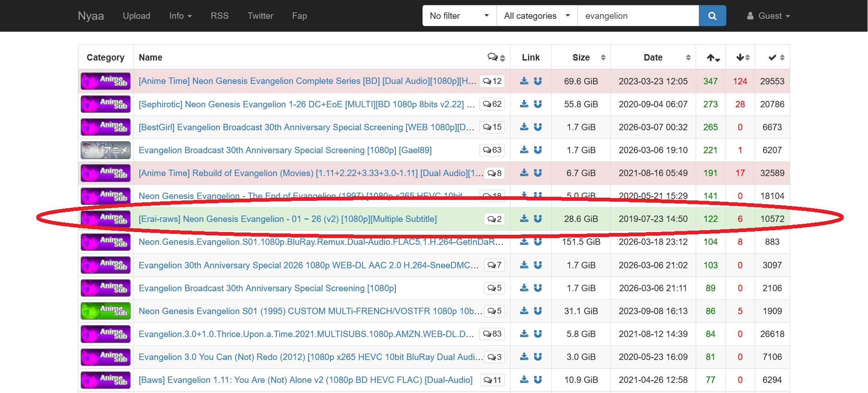
Task: Download torrent for Evangelion 3.0 You Can (Not) Redo
Action: point(524,357)
